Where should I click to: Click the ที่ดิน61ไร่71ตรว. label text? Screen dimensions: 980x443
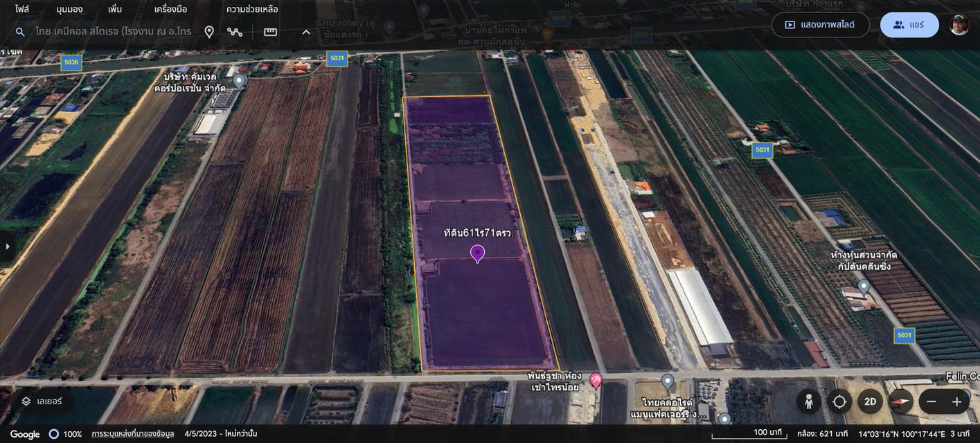pyautogui.click(x=479, y=233)
